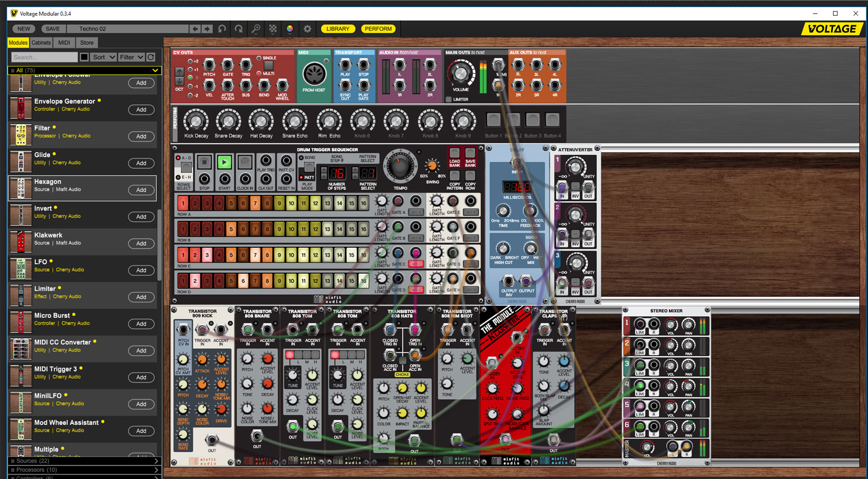Click the sequencer START play button

pos(224,162)
